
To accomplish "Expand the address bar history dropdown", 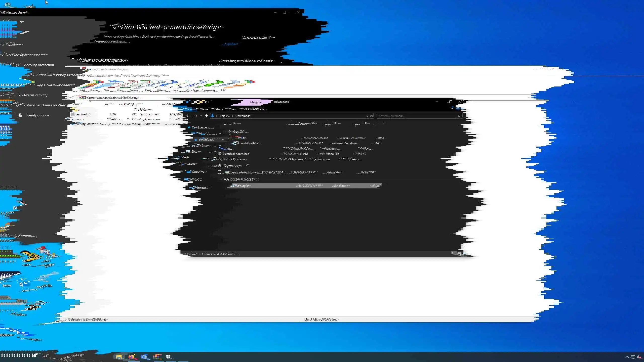I will pos(367,116).
